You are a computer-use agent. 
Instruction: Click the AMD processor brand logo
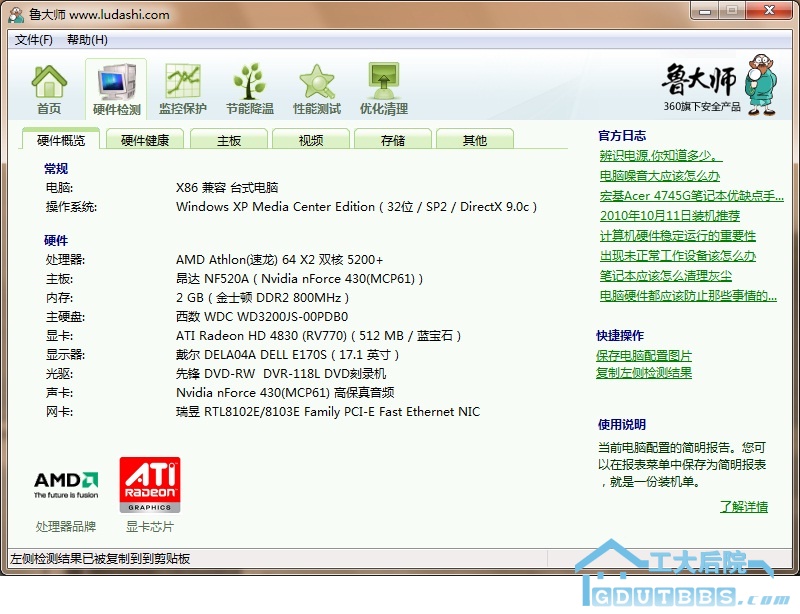coord(66,485)
